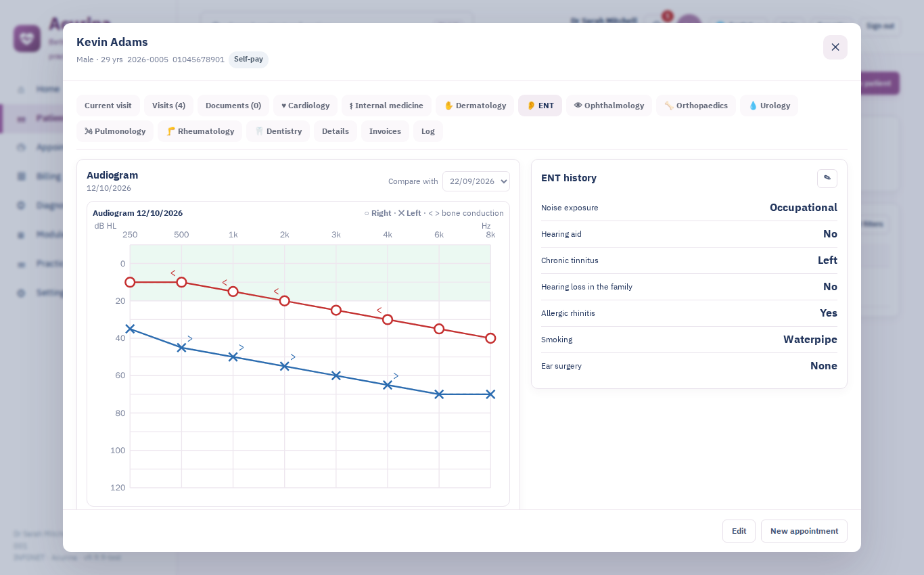Click the ENT history heading

click(569, 178)
